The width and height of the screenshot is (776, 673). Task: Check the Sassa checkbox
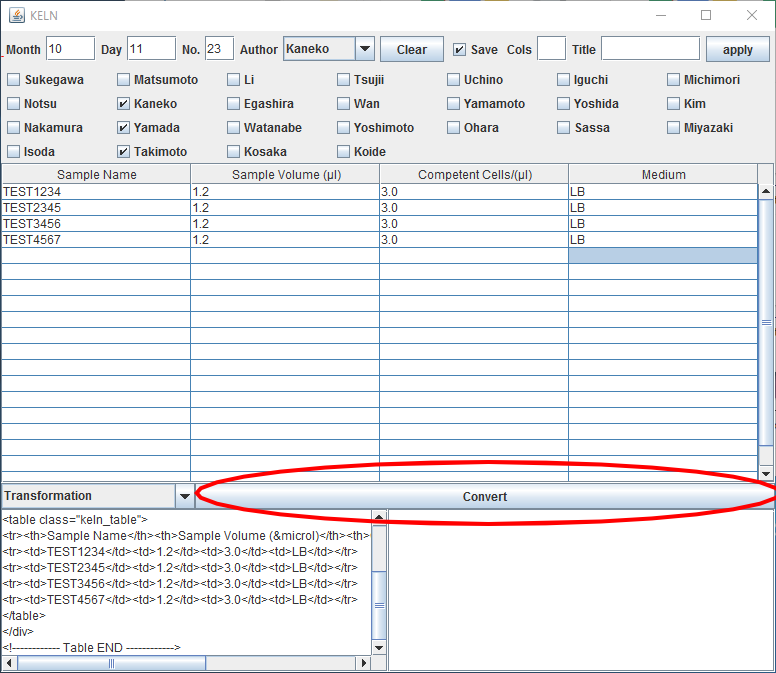point(563,128)
